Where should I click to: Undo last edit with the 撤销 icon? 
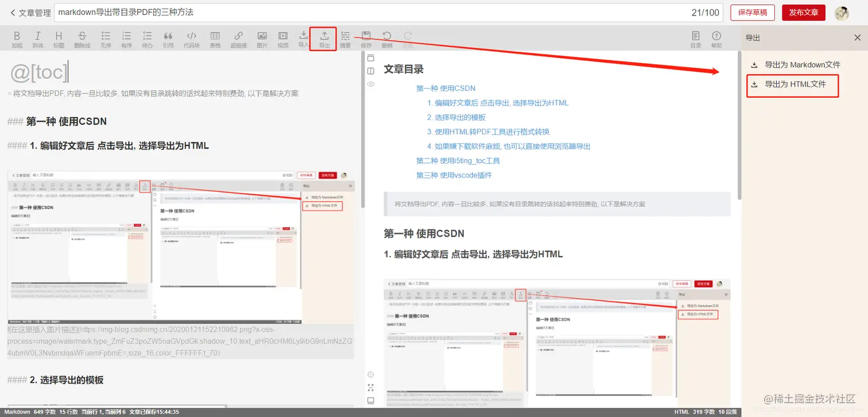(x=386, y=38)
